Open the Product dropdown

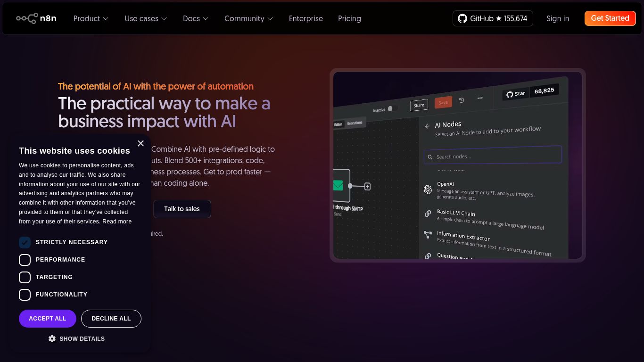91,19
